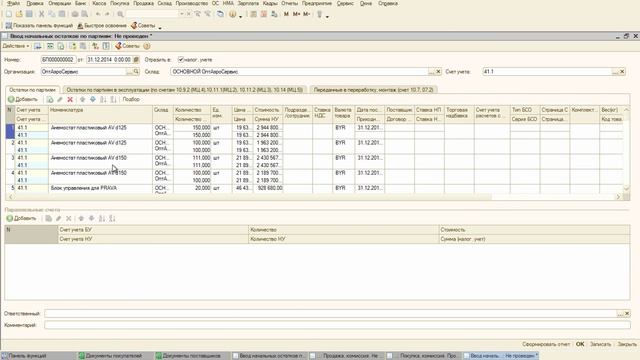Open the Счет учета selection ellipsis button
This screenshot has height=360, width=640.
(615, 71)
